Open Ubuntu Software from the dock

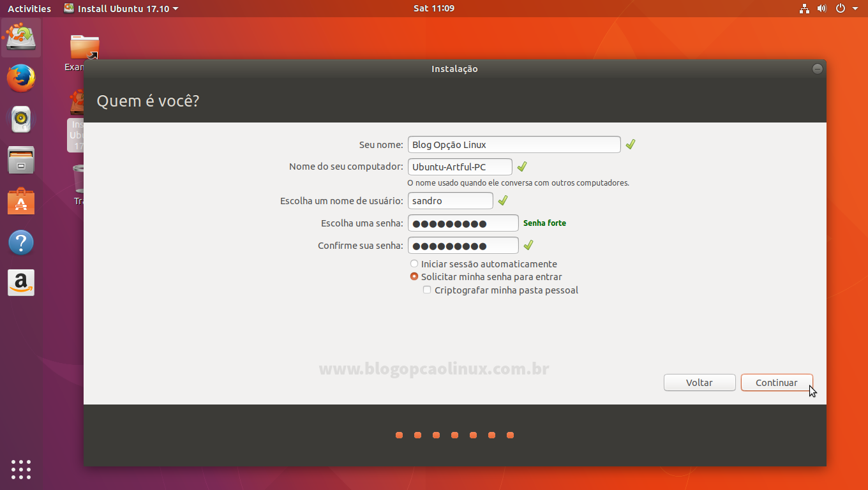click(x=21, y=201)
